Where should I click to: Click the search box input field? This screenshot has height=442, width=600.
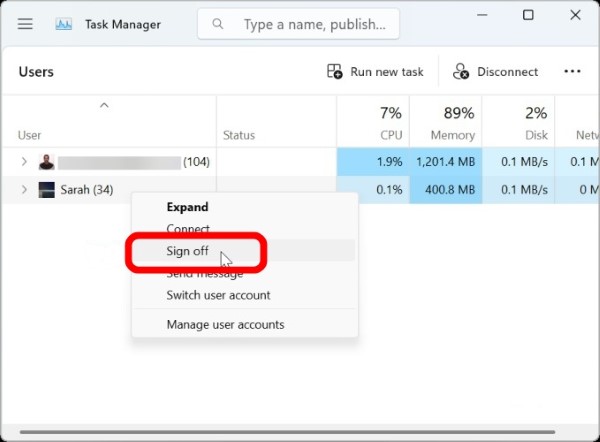pos(310,24)
